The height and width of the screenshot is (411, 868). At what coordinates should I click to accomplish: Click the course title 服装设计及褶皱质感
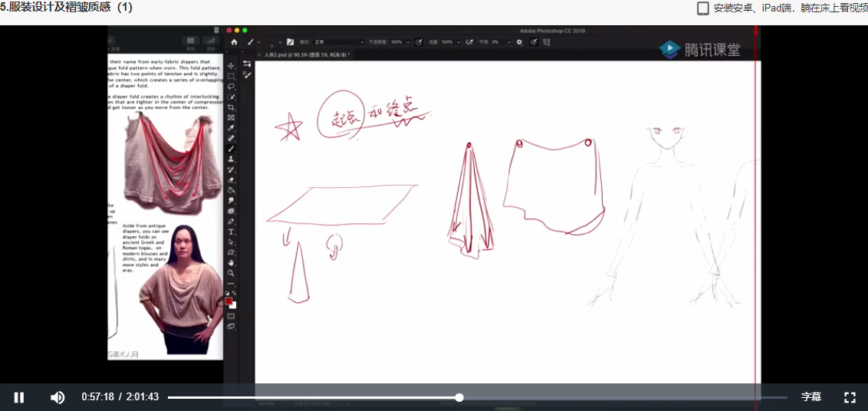pyautogui.click(x=67, y=8)
